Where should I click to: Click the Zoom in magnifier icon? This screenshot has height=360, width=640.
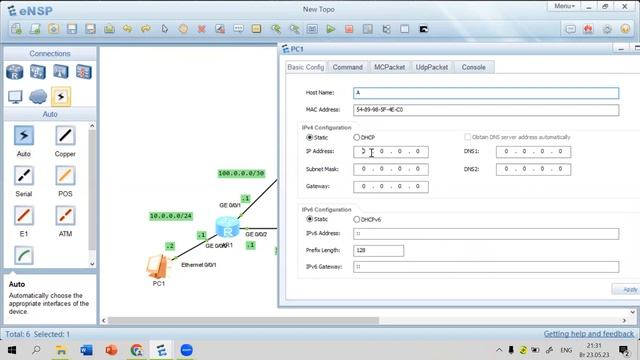point(276,29)
